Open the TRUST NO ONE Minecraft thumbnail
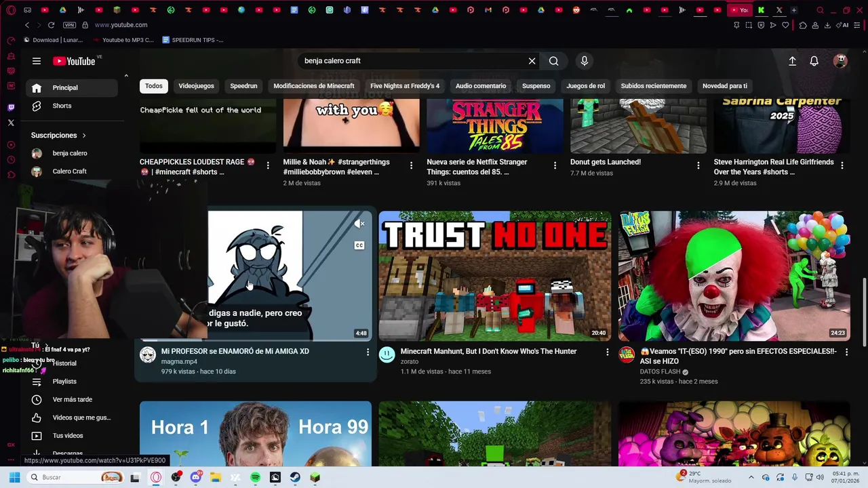This screenshot has height=488, width=868. pyautogui.click(x=495, y=276)
